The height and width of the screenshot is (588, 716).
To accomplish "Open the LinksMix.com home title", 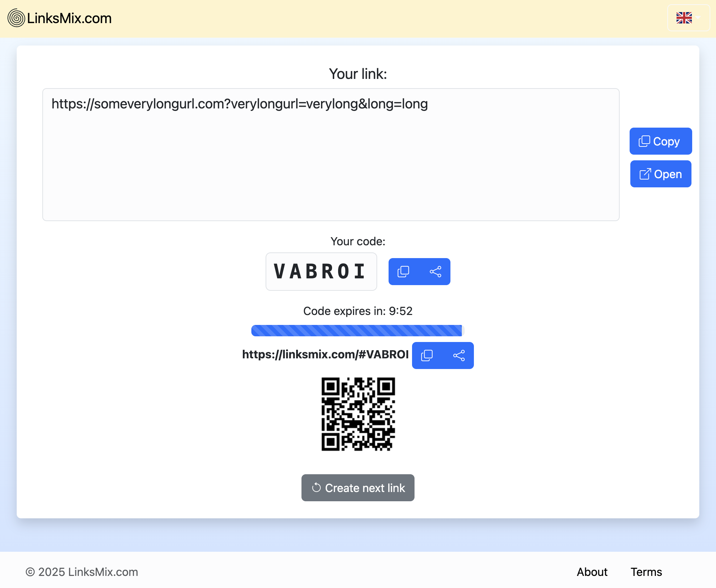I will pos(69,18).
